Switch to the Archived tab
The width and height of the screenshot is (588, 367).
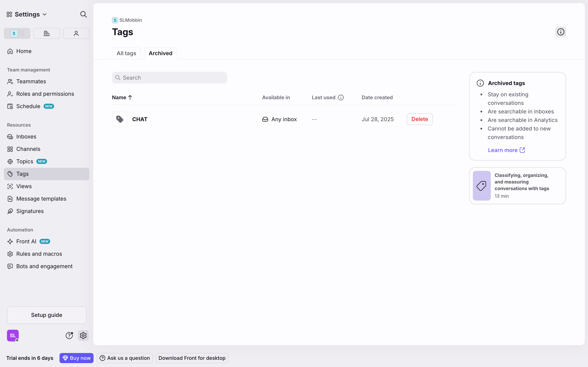coord(160,53)
